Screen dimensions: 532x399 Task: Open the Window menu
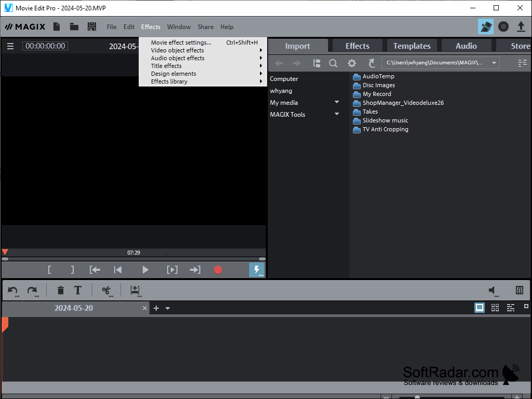click(179, 27)
